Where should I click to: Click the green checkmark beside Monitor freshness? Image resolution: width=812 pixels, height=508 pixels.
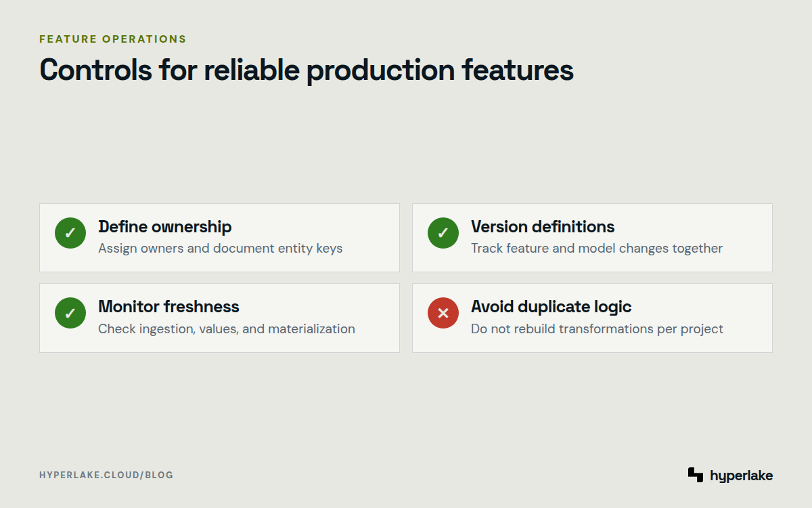[70, 313]
